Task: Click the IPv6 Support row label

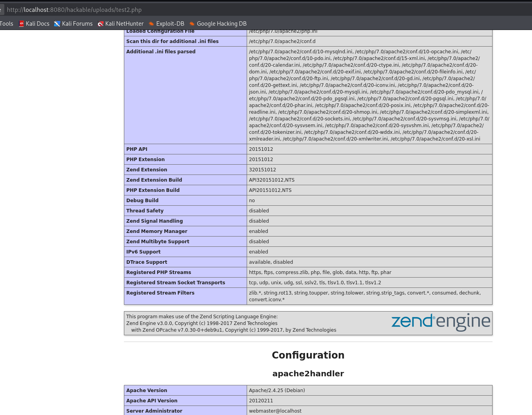Action: (x=143, y=252)
